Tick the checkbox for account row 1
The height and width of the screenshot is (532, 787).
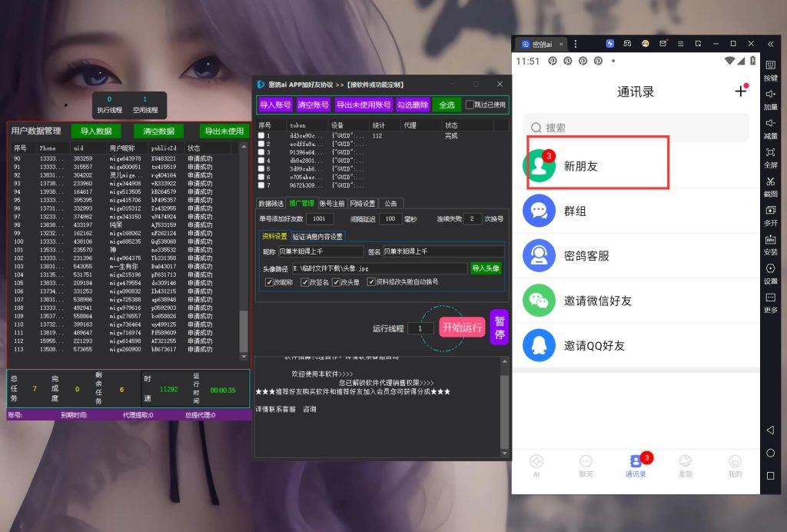pyautogui.click(x=261, y=135)
